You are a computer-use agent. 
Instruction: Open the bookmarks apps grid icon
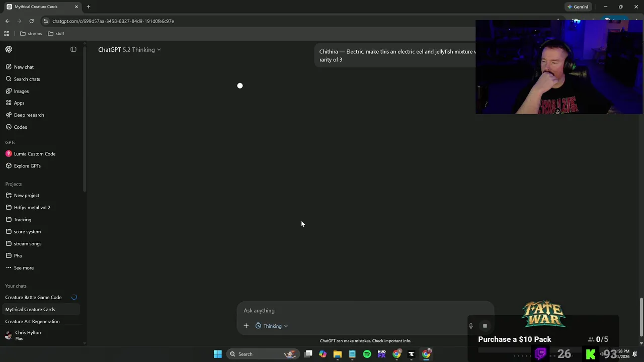(x=7, y=34)
